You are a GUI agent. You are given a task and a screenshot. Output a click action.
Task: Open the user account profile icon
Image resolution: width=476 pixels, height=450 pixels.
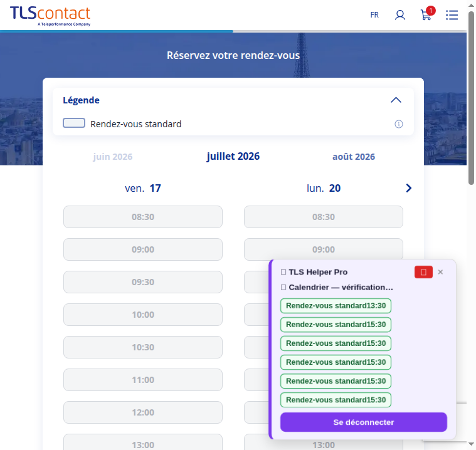pos(400,14)
